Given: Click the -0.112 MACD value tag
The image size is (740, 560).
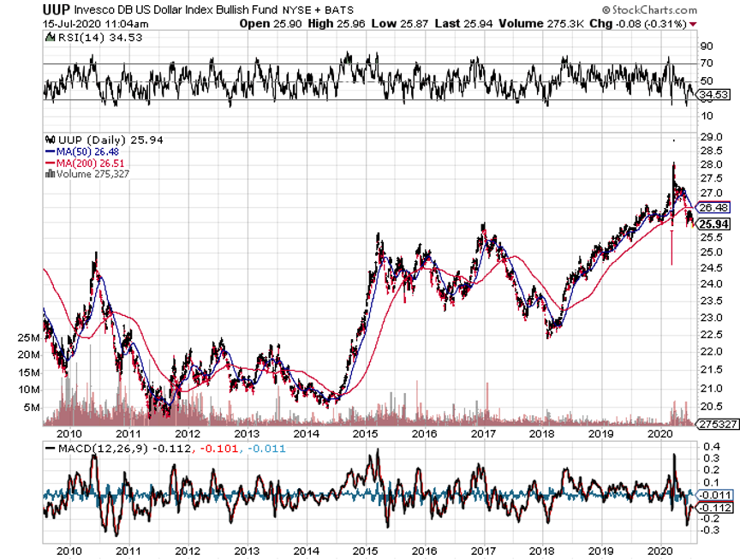Looking at the screenshot, I should [713, 507].
